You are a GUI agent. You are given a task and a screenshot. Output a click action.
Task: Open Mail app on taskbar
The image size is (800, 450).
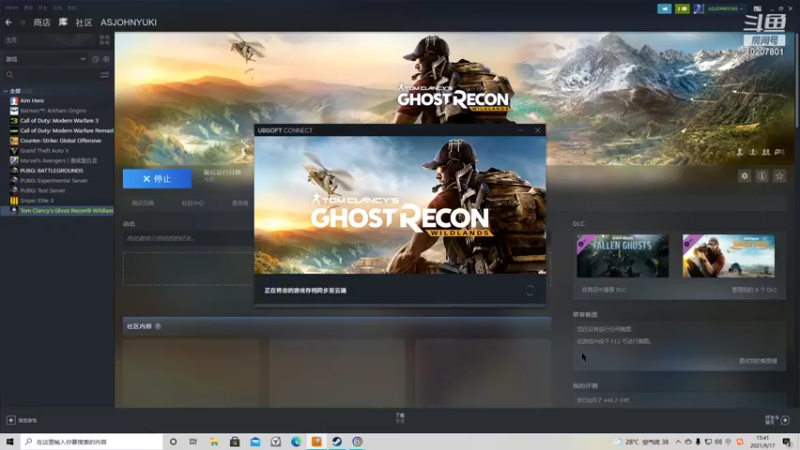point(255,441)
